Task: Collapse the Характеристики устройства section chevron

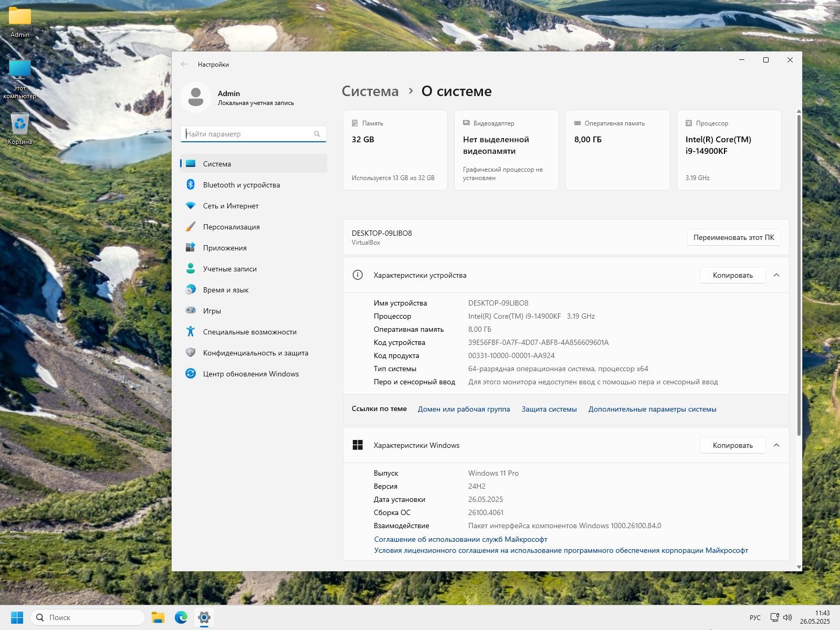Action: click(x=776, y=275)
